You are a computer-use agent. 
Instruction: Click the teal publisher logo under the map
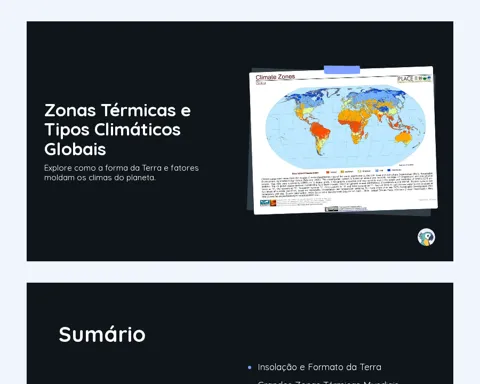click(x=265, y=203)
